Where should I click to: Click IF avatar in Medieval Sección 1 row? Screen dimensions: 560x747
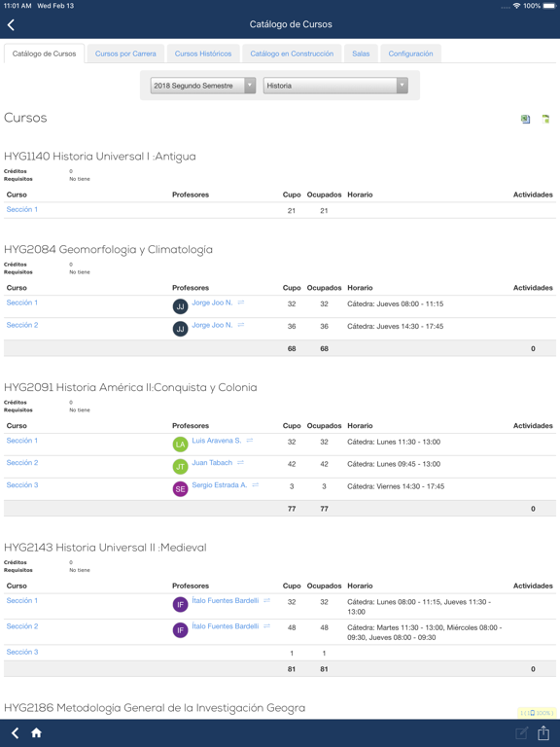(x=180, y=605)
